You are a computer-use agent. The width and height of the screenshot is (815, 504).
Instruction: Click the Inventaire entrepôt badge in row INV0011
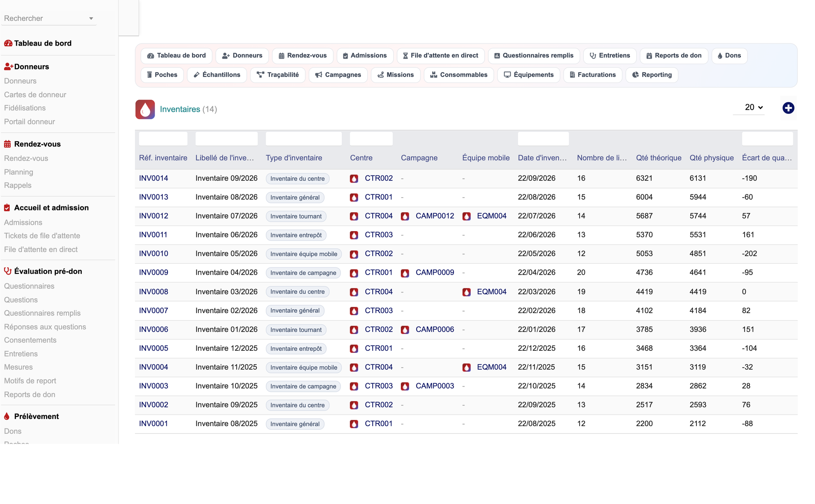coord(296,235)
